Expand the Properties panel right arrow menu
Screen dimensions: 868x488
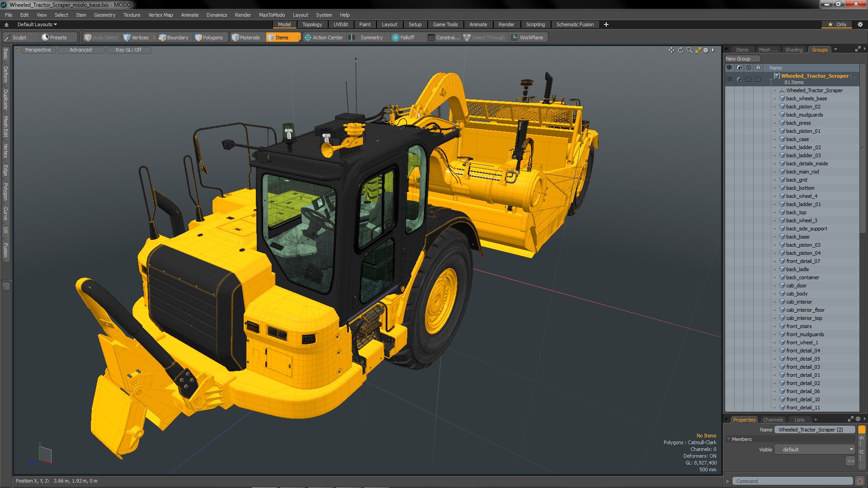[x=864, y=419]
